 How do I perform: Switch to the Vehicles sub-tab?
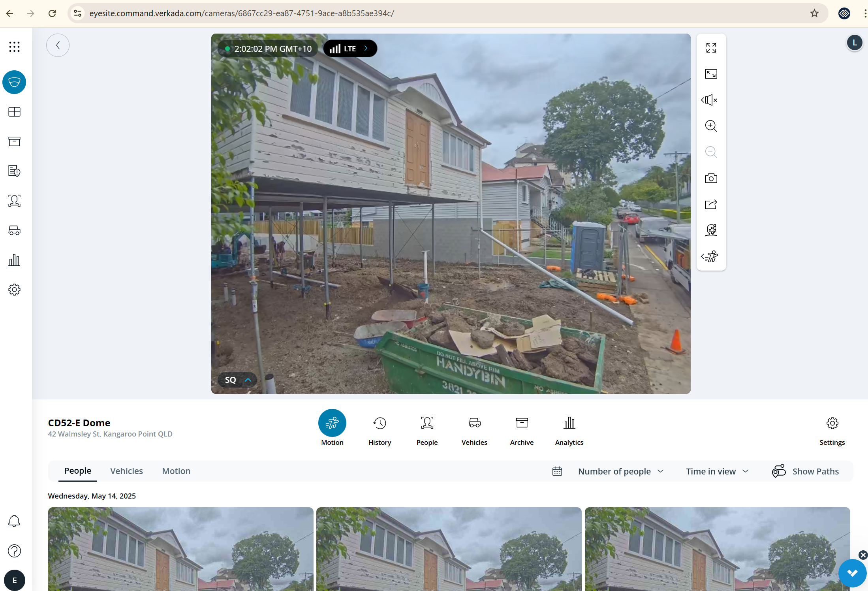click(126, 471)
